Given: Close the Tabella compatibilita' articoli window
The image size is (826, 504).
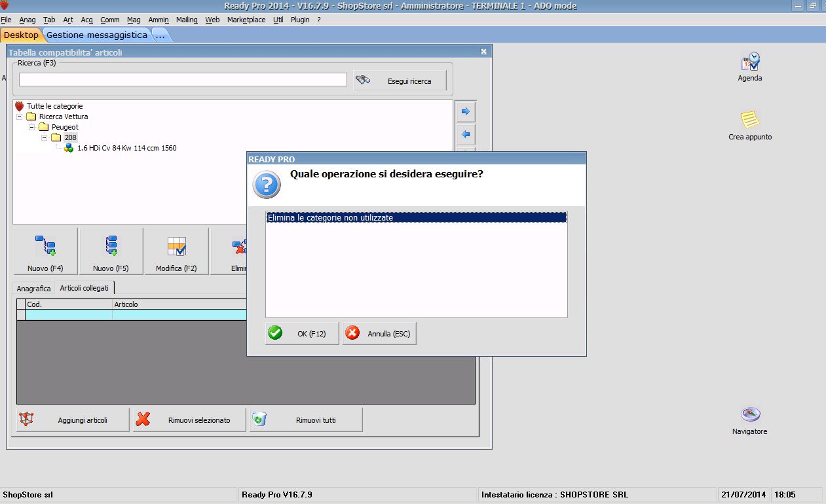Looking at the screenshot, I should pos(484,52).
